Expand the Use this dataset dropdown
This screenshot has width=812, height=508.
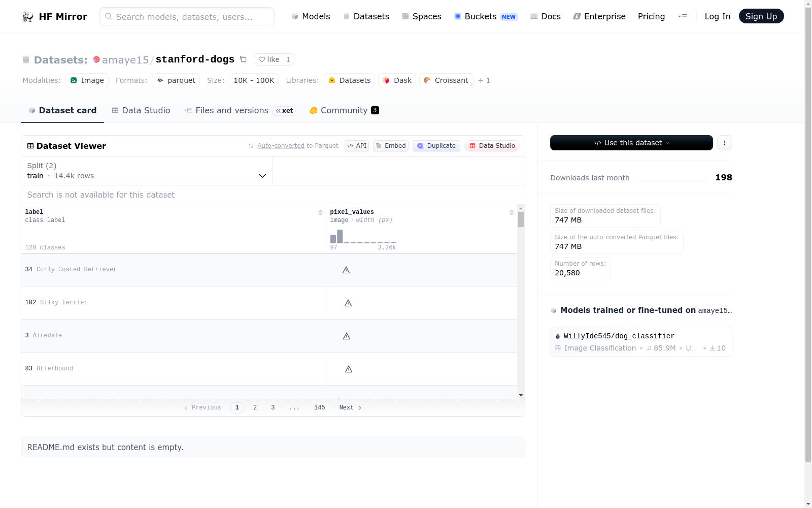pos(631,143)
